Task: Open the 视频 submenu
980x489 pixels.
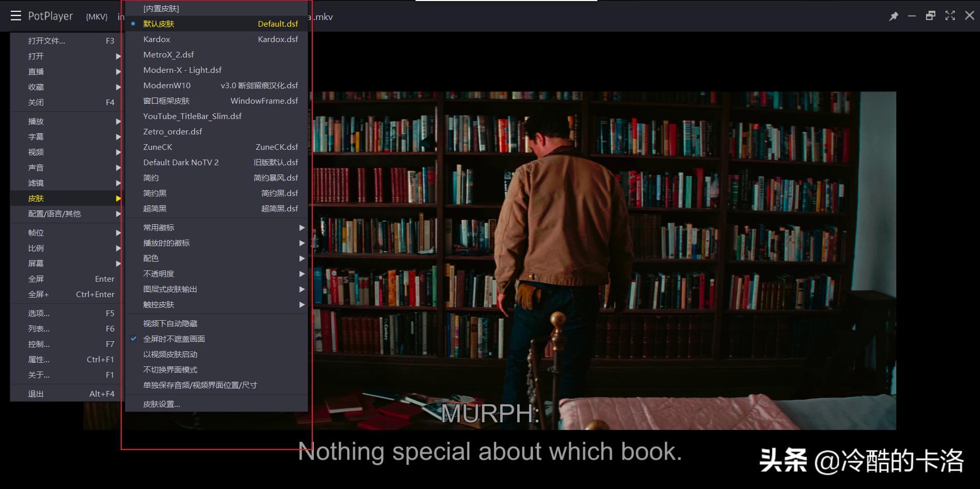Action: click(x=67, y=152)
